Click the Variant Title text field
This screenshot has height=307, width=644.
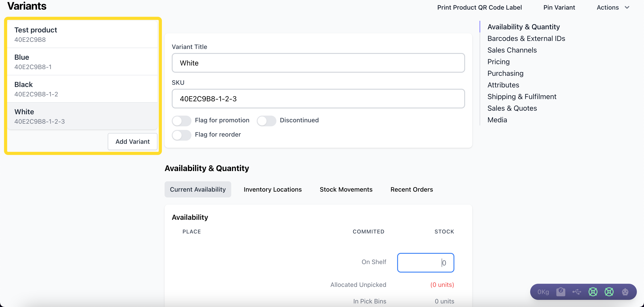(x=318, y=63)
